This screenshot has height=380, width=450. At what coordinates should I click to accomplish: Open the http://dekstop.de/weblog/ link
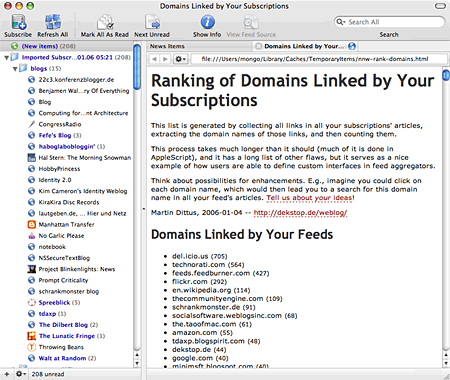[x=300, y=213]
